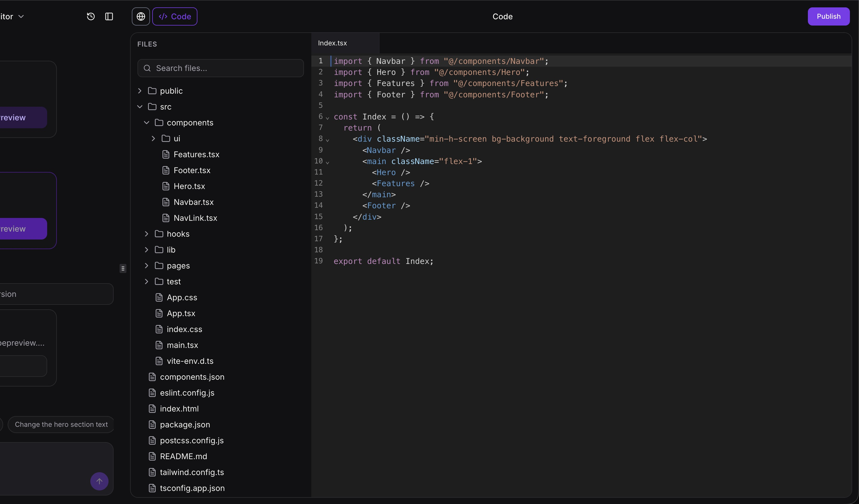Fold code at line 8 arrow

pos(328,140)
